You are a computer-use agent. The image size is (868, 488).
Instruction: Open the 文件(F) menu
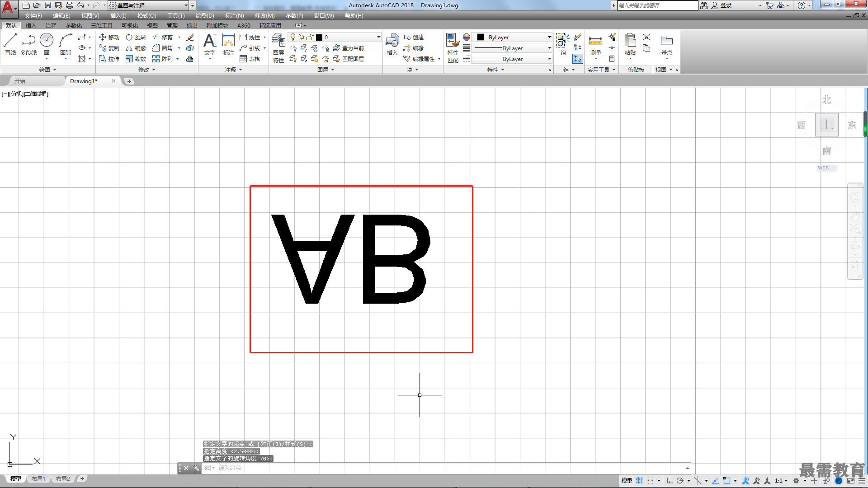(x=33, y=16)
